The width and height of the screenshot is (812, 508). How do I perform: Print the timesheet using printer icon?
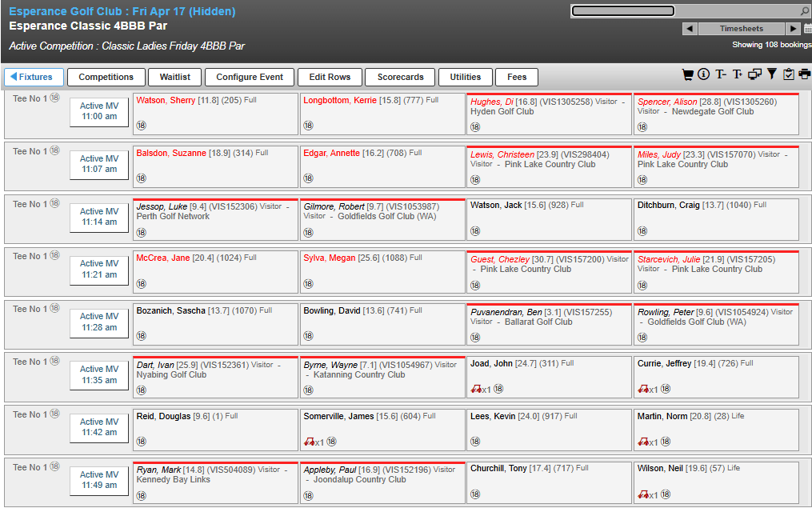[804, 74]
